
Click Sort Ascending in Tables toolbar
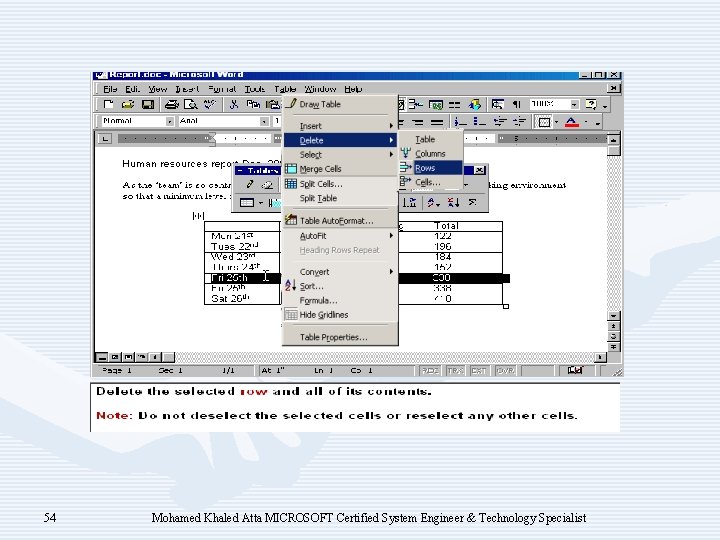[x=432, y=202]
